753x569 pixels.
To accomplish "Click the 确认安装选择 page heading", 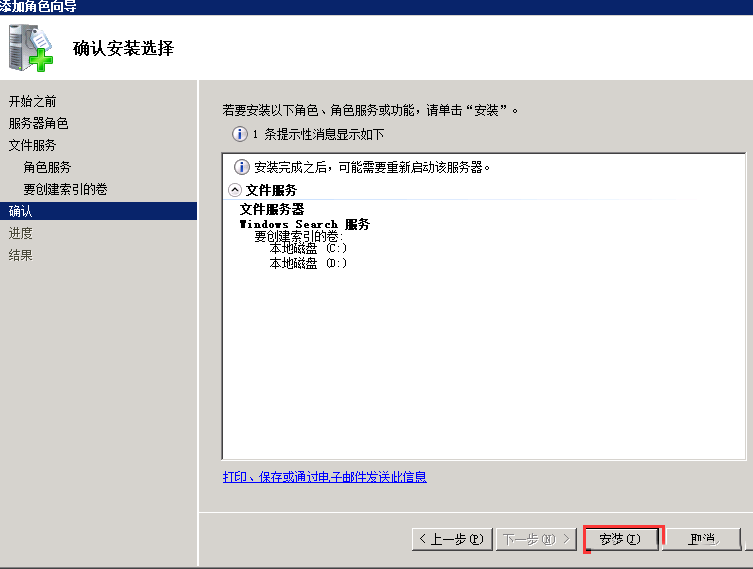I will click(123, 48).
